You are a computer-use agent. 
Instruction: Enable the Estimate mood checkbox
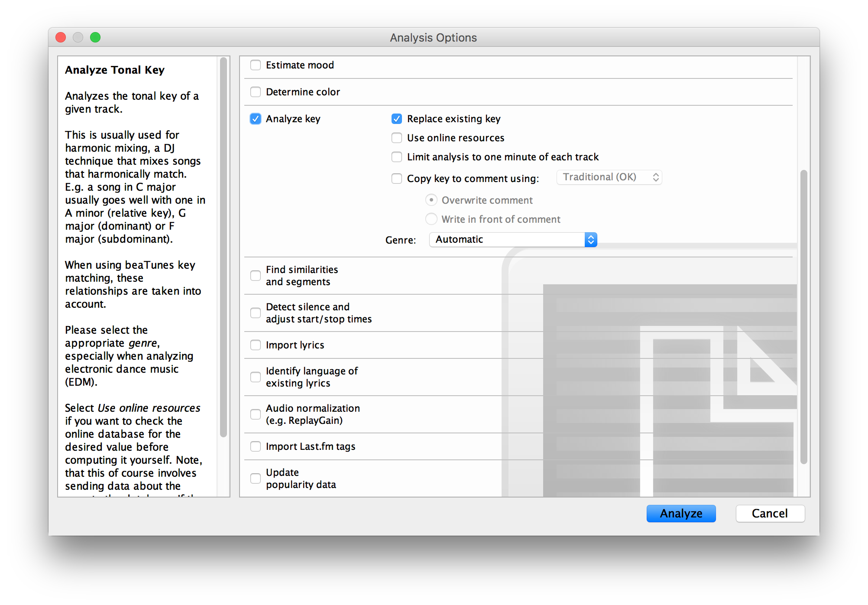(256, 65)
